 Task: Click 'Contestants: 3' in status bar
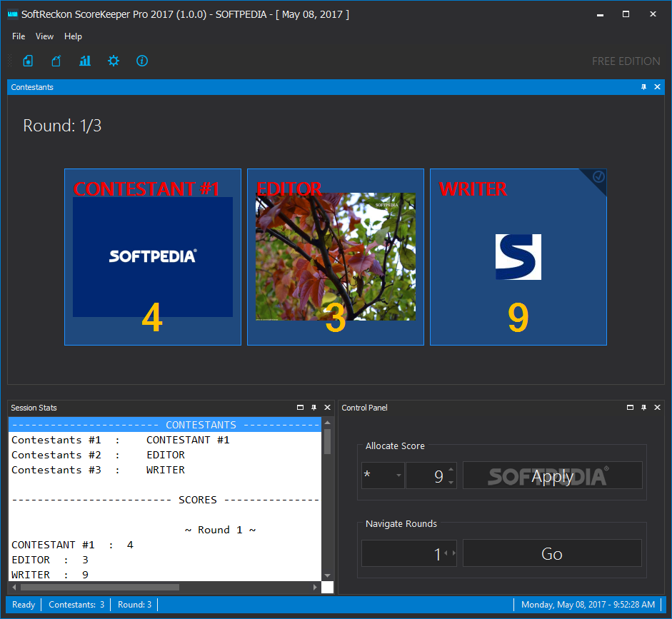[x=76, y=605]
